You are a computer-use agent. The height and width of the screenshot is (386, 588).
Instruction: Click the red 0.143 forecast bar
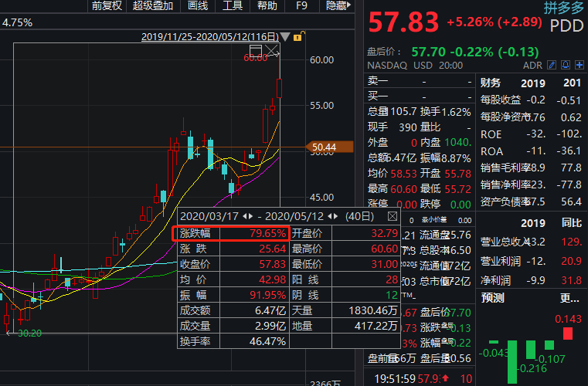point(568,334)
